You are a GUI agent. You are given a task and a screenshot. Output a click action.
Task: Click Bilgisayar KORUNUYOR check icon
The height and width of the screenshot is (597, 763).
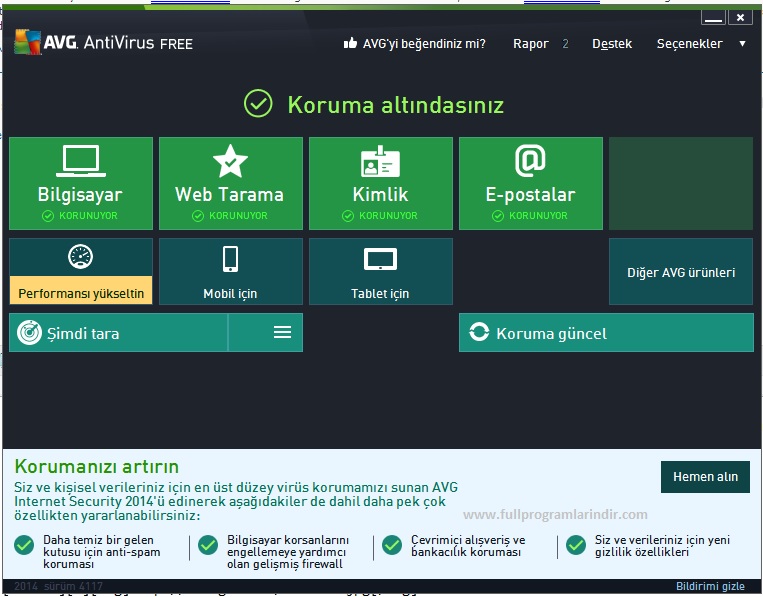(x=48, y=216)
